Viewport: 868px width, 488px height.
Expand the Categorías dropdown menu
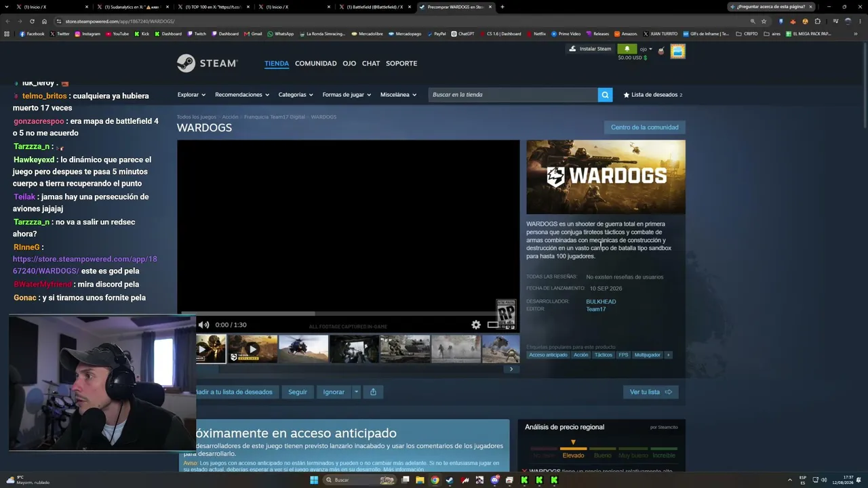[x=296, y=95]
